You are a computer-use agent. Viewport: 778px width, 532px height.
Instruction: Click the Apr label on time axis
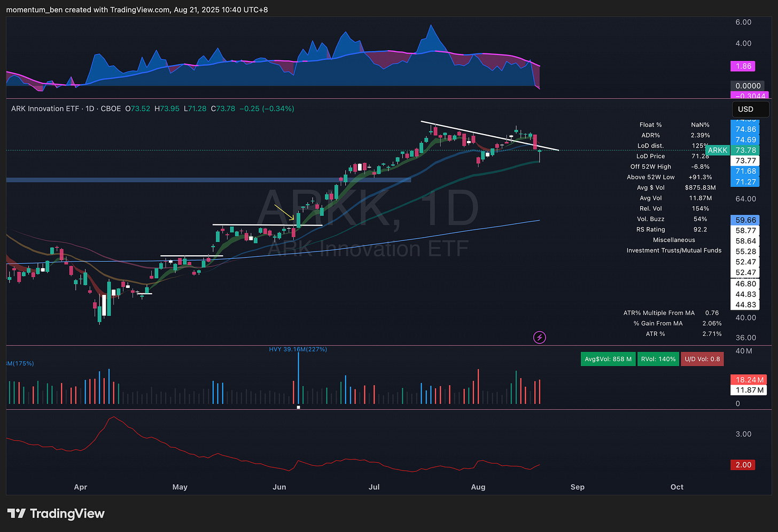81,487
